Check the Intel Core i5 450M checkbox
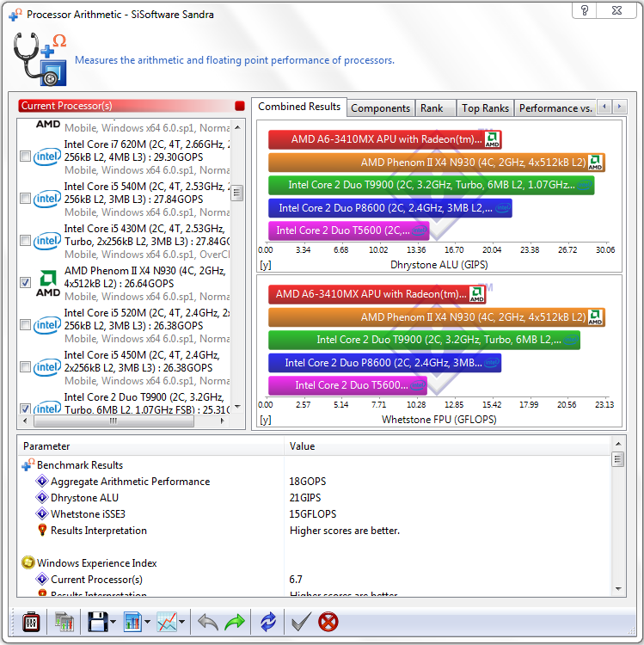This screenshot has width=644, height=645. pos(26,367)
